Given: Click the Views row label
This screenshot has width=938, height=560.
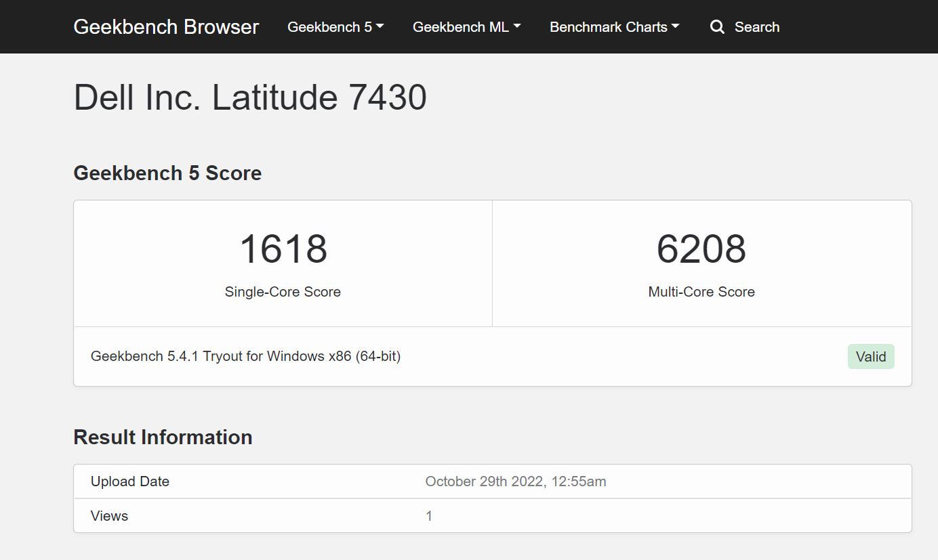Looking at the screenshot, I should (x=109, y=516).
